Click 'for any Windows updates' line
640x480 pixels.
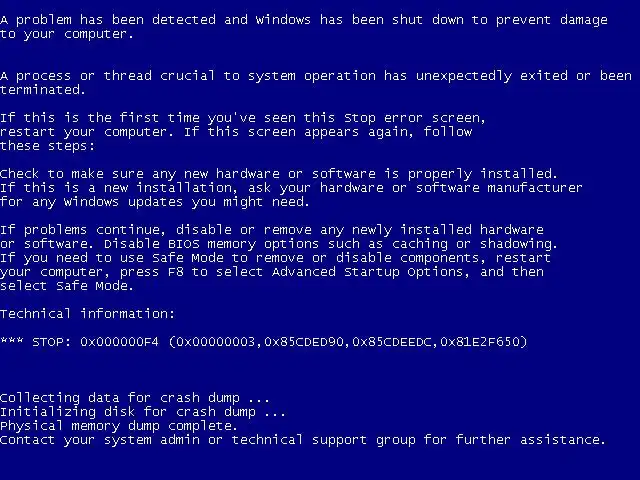coord(155,202)
